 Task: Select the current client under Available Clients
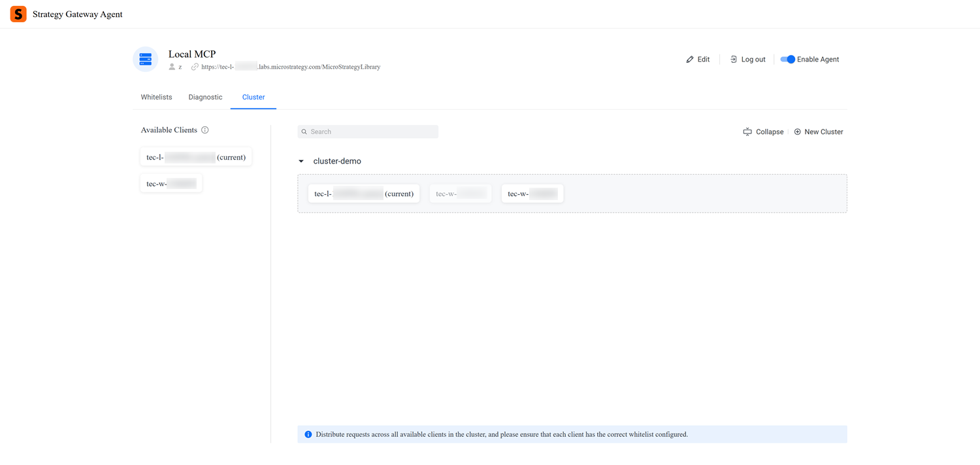click(x=196, y=158)
